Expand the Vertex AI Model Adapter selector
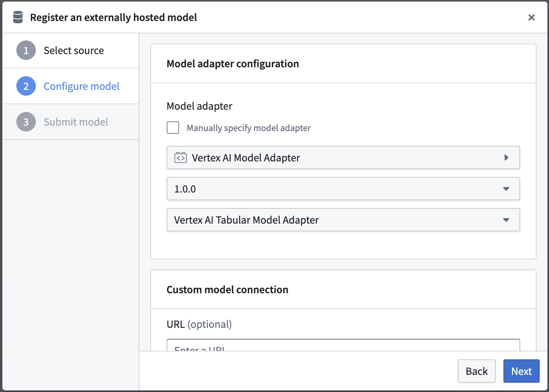 343,157
